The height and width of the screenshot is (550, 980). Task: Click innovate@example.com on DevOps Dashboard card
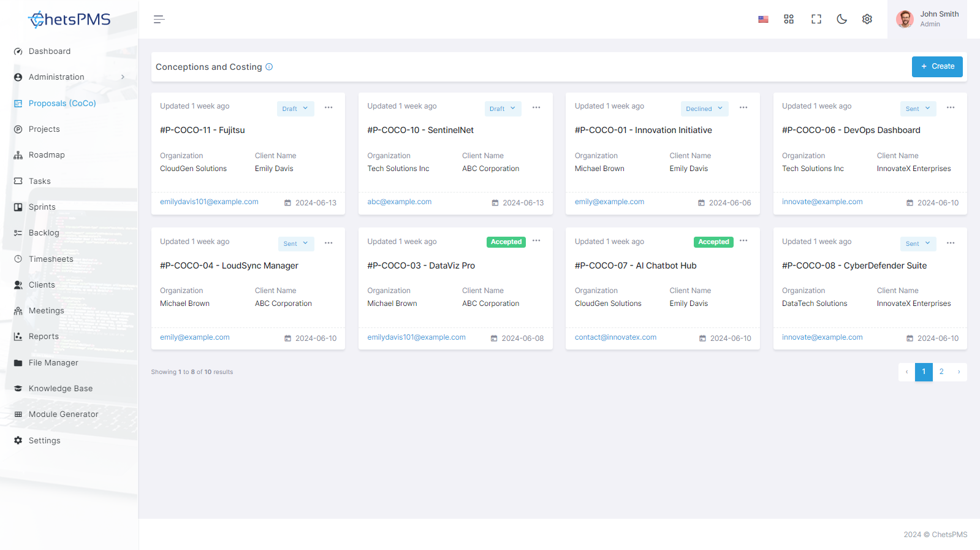coord(822,202)
